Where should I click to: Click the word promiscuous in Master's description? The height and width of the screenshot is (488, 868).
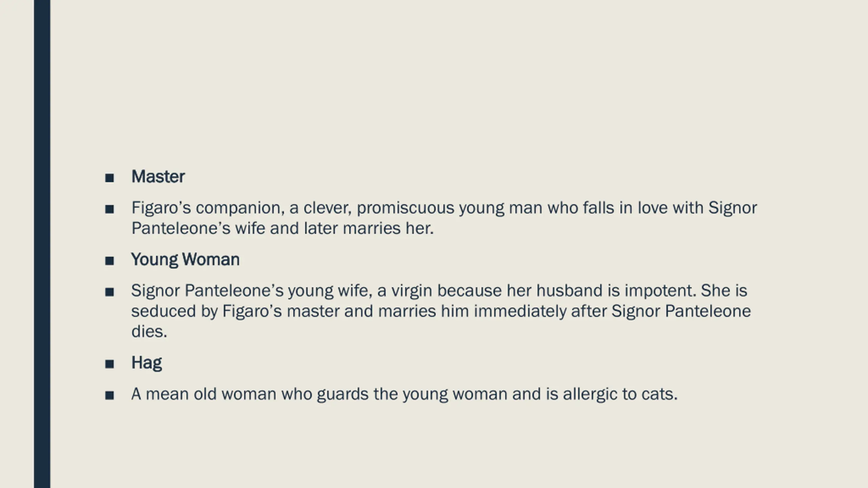click(405, 208)
